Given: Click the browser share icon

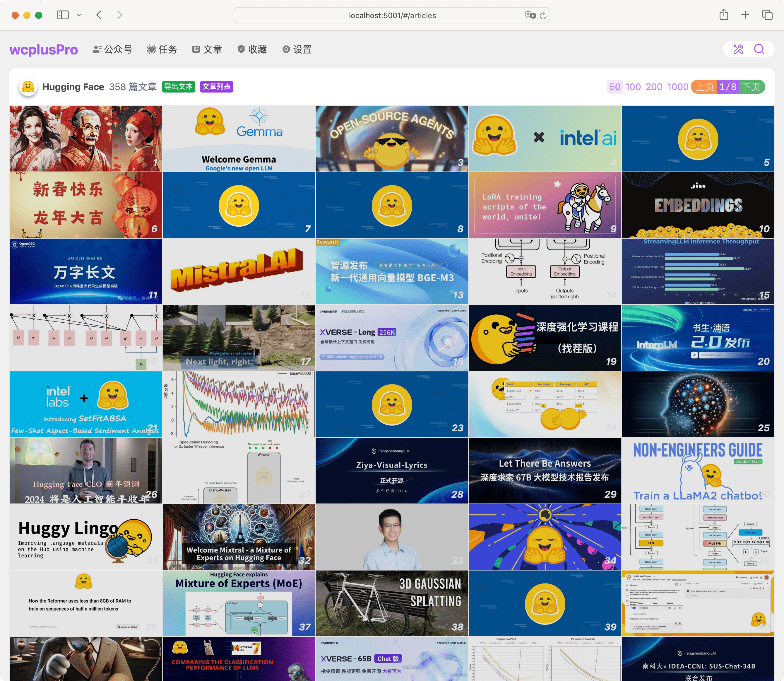Looking at the screenshot, I should 724,15.
